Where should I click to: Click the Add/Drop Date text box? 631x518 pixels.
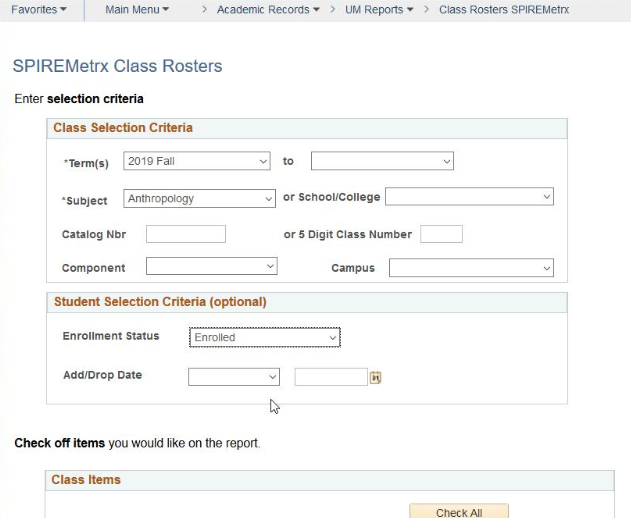331,377
